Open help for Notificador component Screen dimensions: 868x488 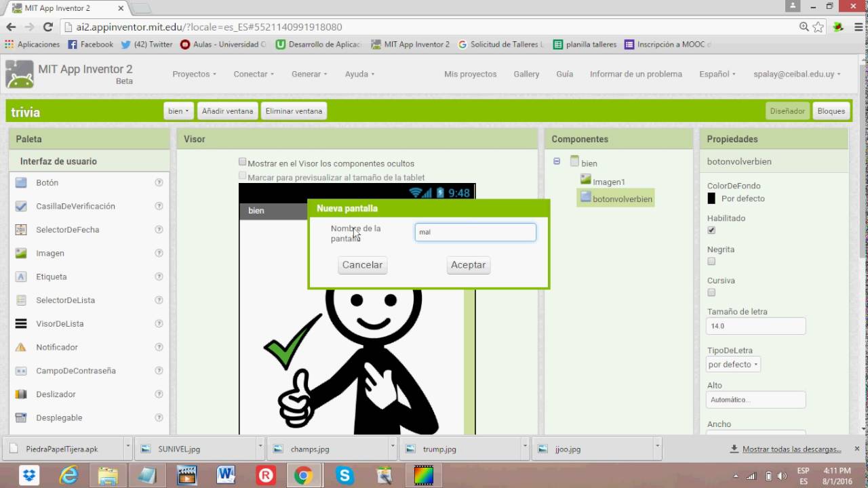pyautogui.click(x=159, y=347)
